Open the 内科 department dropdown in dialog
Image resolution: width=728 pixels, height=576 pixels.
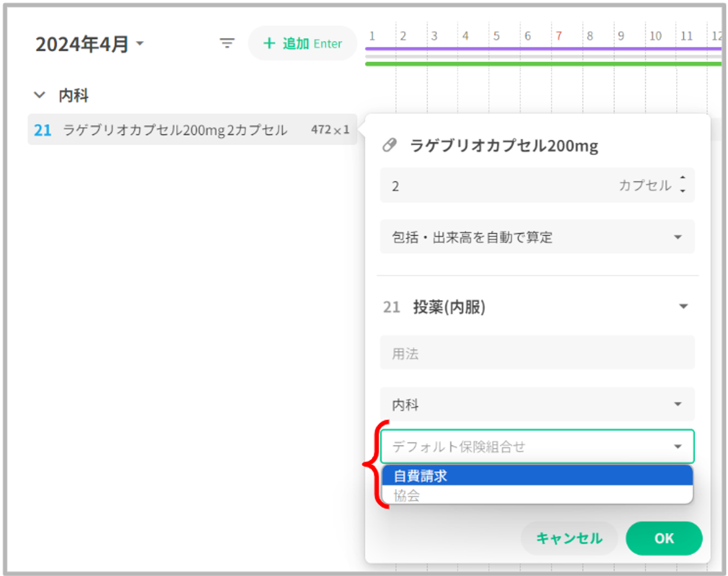(x=537, y=404)
